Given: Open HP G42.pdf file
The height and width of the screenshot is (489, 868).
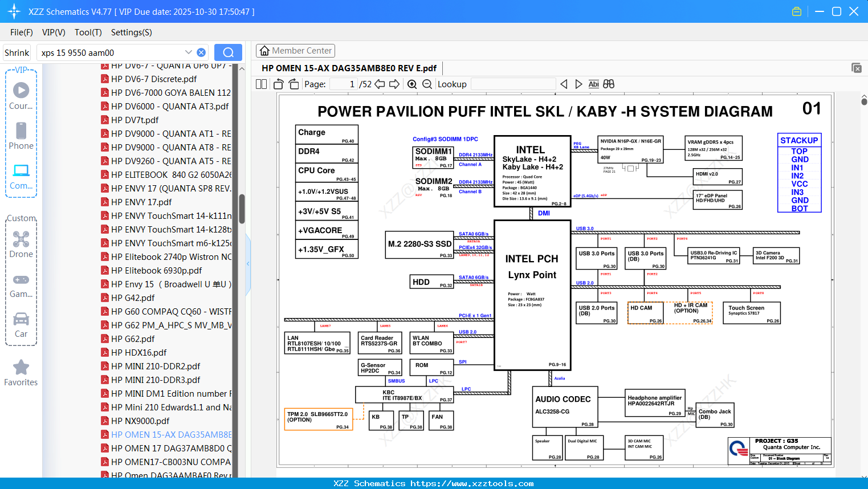Looking at the screenshot, I should tap(133, 298).
